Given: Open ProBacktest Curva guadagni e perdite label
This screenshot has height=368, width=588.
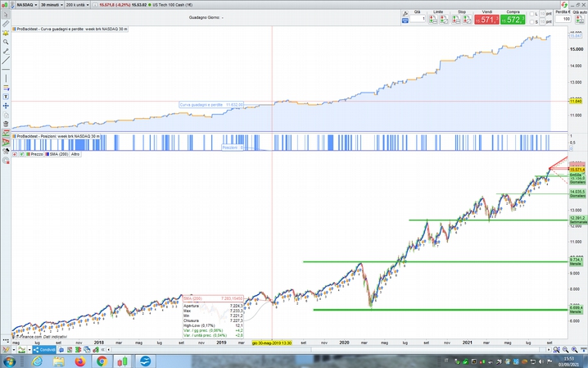Looking at the screenshot, I should click(x=70, y=29).
